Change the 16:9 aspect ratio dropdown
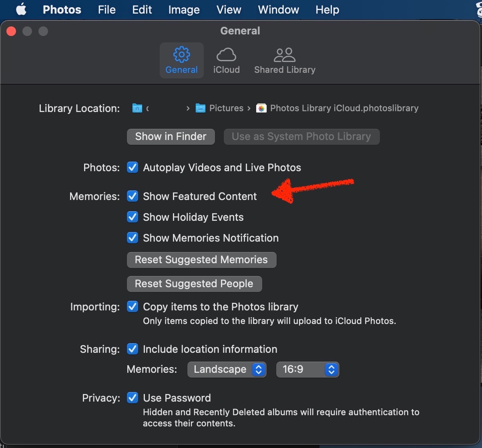This screenshot has height=448, width=482. point(307,369)
